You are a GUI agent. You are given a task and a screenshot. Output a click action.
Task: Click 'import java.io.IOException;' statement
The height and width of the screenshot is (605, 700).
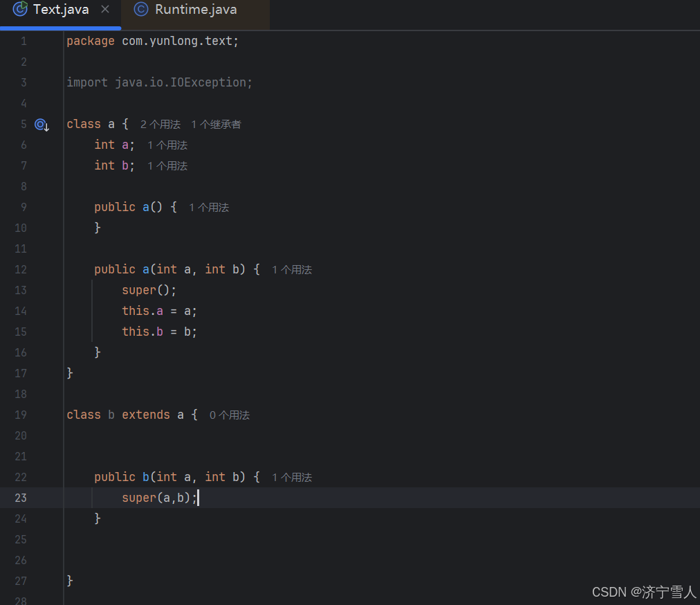(x=159, y=82)
